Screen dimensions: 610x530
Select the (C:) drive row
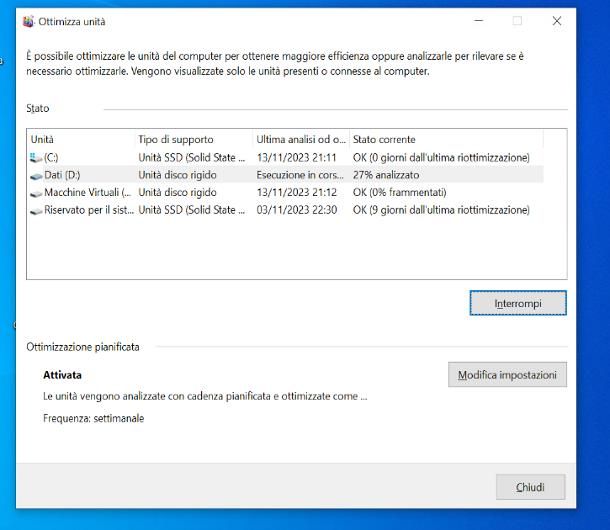(285, 158)
